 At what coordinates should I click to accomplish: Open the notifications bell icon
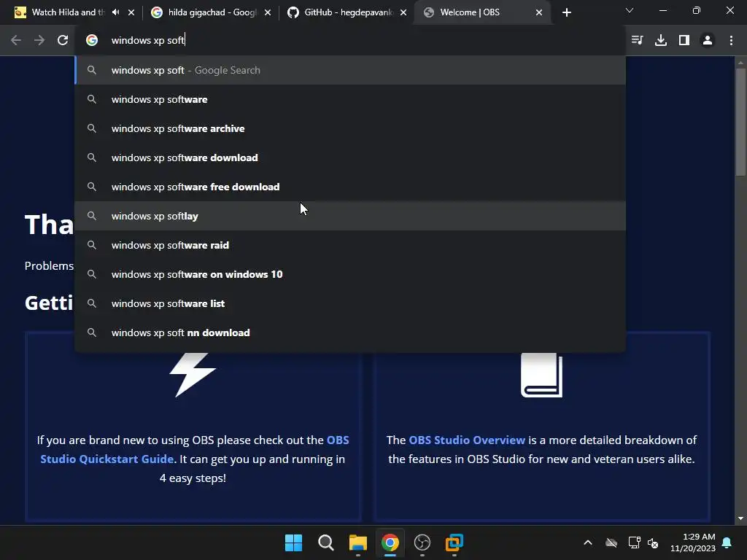[727, 542]
